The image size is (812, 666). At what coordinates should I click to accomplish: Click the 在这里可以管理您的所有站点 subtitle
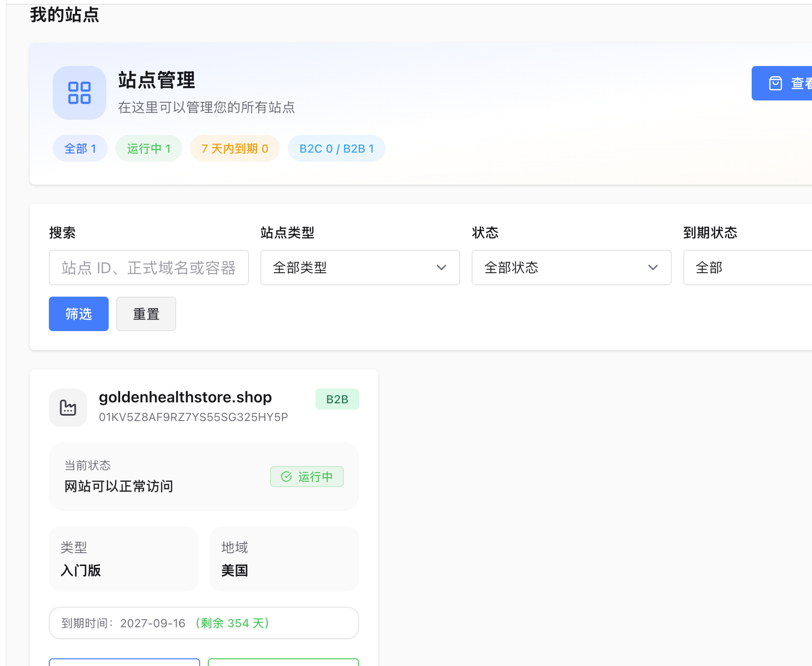pos(207,107)
